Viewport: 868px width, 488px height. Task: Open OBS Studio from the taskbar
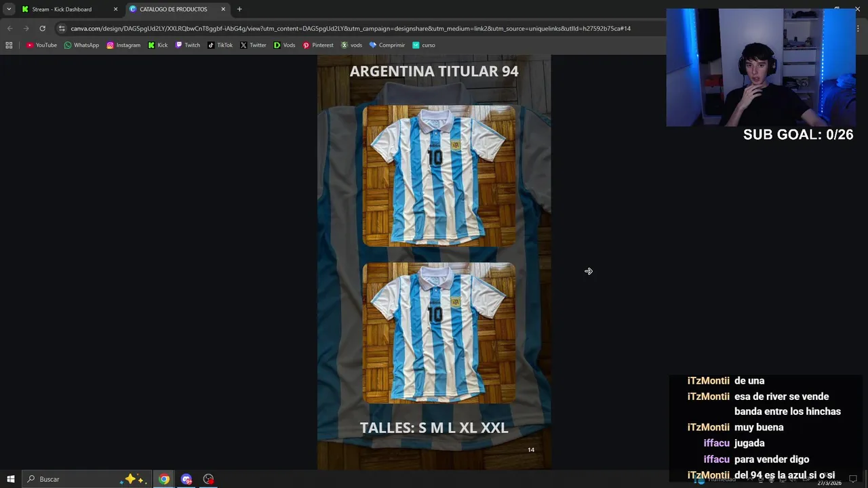coord(208,479)
